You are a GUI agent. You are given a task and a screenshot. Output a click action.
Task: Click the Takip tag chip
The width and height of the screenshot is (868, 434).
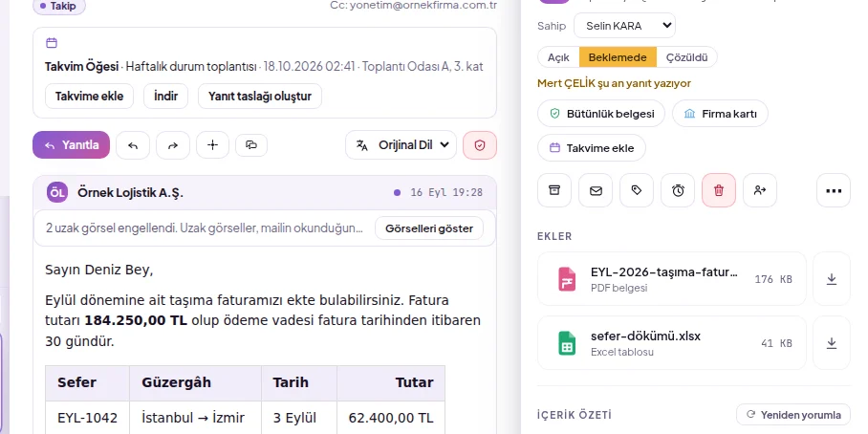tap(59, 6)
